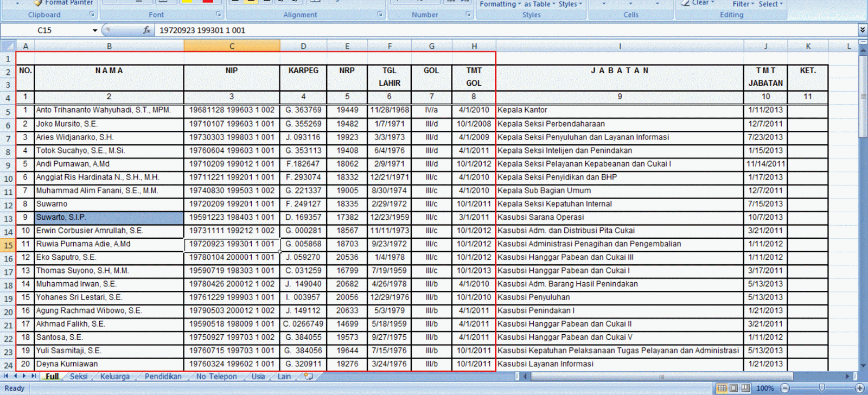Toggle Page Break Preview view button
This screenshot has width=868, height=395.
tap(745, 388)
